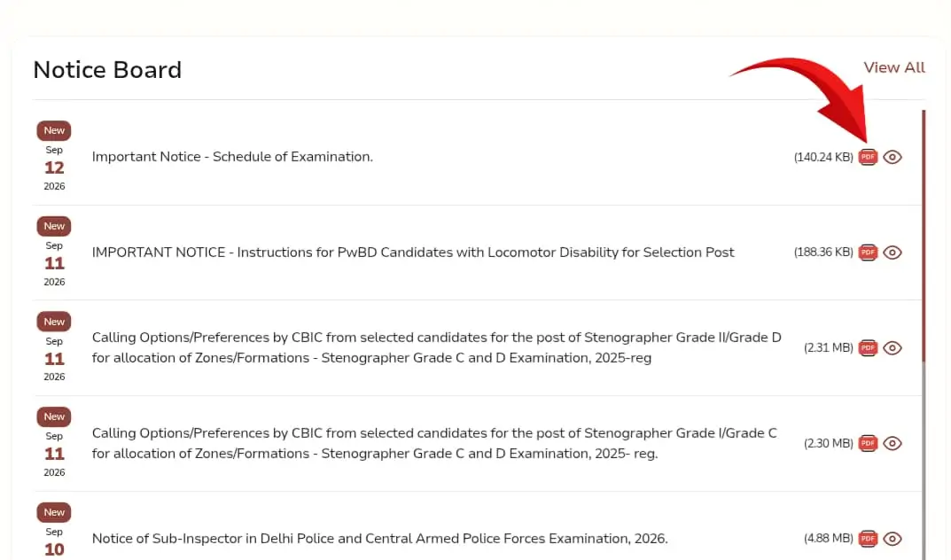Screen dimensions: 951x560
Task: View Sub-Inspector Delhi Police notice eye icon
Action: [x=893, y=538]
